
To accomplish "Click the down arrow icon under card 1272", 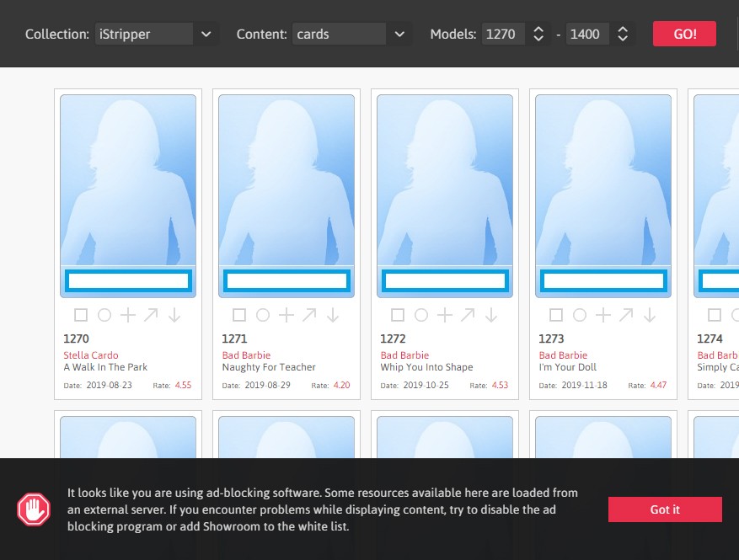I will pyautogui.click(x=491, y=315).
